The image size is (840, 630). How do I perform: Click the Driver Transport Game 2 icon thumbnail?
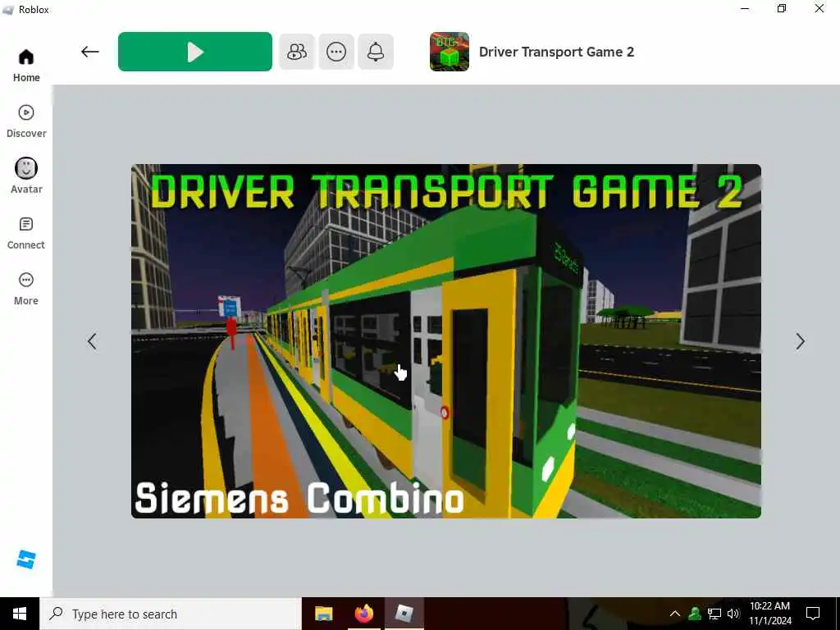tap(450, 52)
